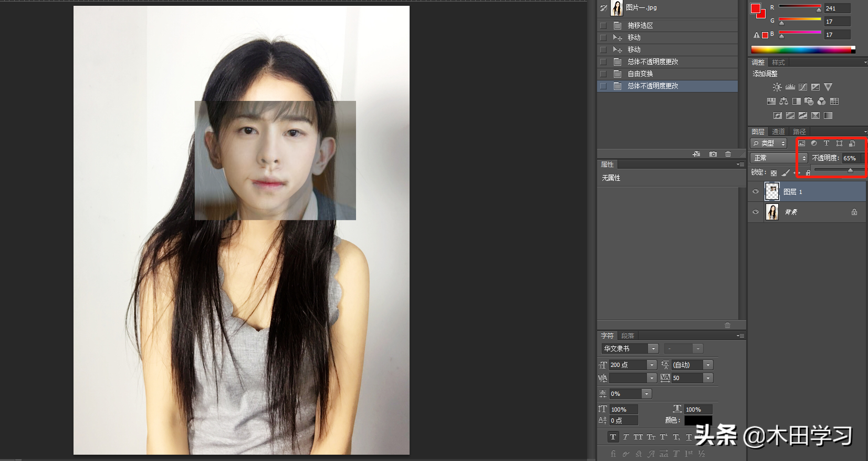868x461 pixels.
Task: Click the Color Balance scales icon
Action: 783,101
